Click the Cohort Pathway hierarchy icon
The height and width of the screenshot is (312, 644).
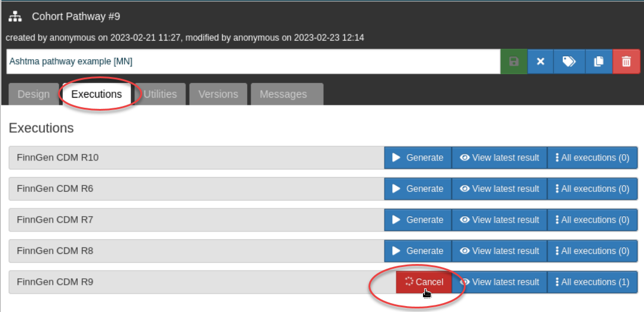(15, 17)
